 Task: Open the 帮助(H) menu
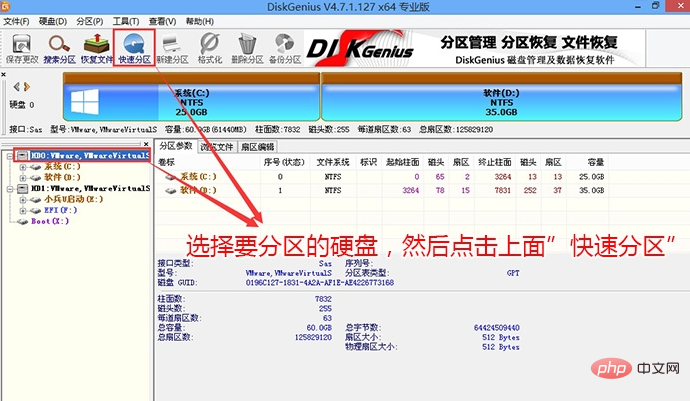[x=199, y=21]
